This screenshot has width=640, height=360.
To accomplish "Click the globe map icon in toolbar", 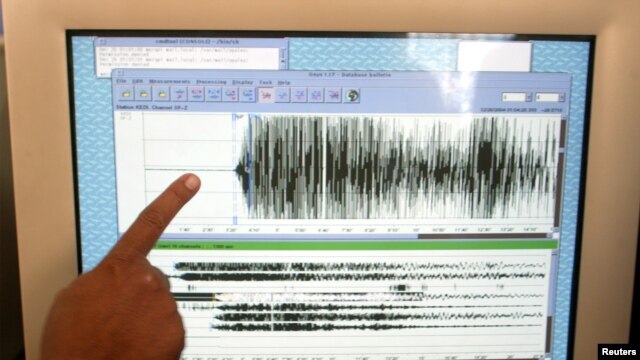I will tap(352, 96).
